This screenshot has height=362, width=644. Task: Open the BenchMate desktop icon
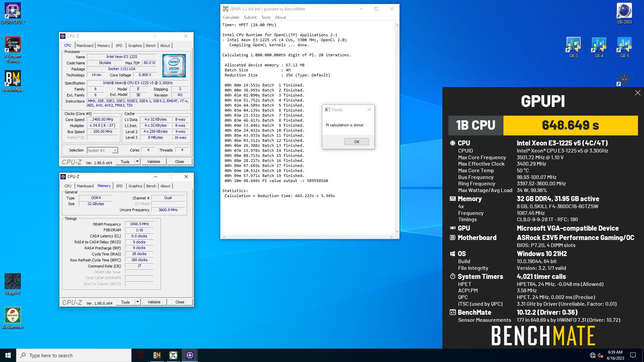click(x=13, y=81)
